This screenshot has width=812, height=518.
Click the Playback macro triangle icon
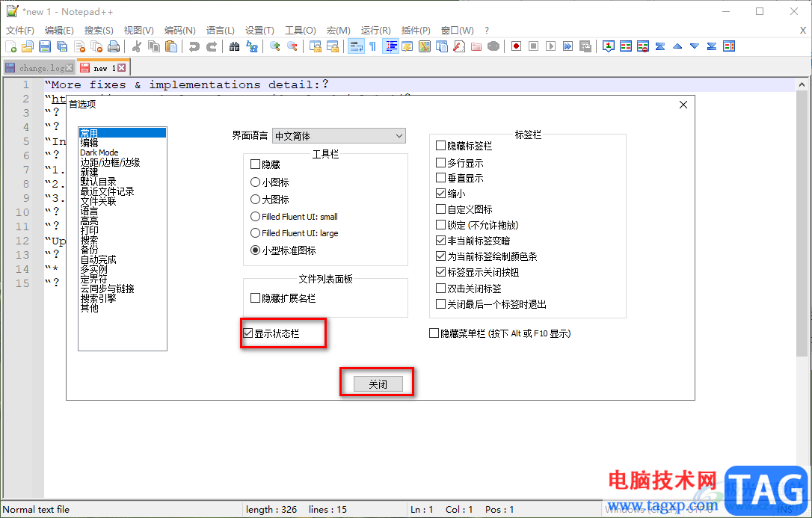(x=551, y=46)
